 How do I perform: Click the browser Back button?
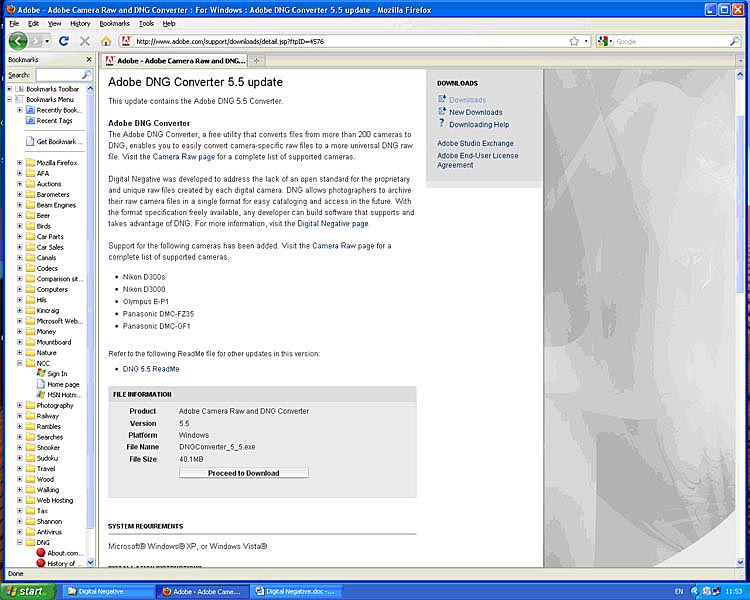(18, 41)
